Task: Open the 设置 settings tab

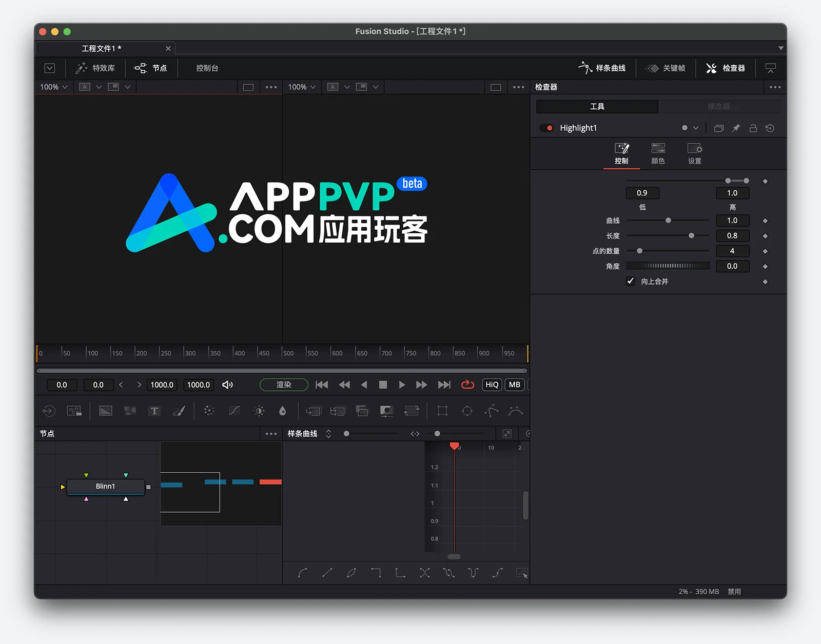Action: point(695,154)
